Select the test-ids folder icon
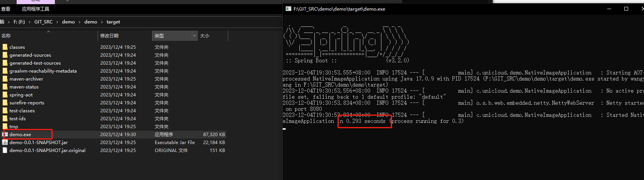Viewport: 644px width, 180px height. (x=5, y=118)
